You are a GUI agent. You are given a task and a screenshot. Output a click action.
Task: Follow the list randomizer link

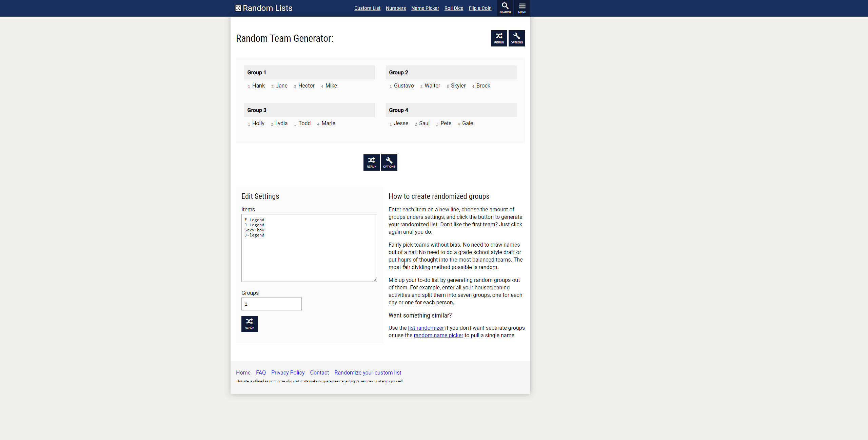pos(426,328)
